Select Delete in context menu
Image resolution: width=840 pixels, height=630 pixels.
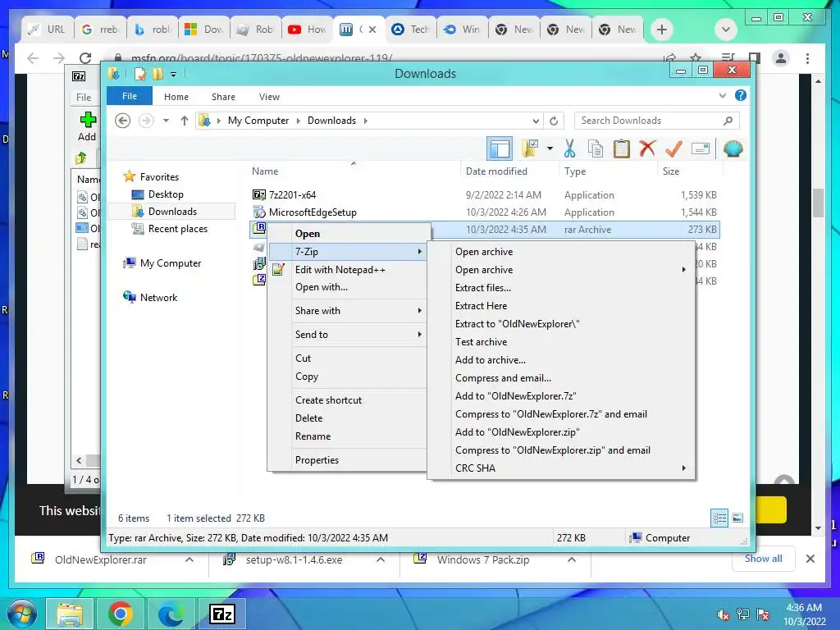309,418
